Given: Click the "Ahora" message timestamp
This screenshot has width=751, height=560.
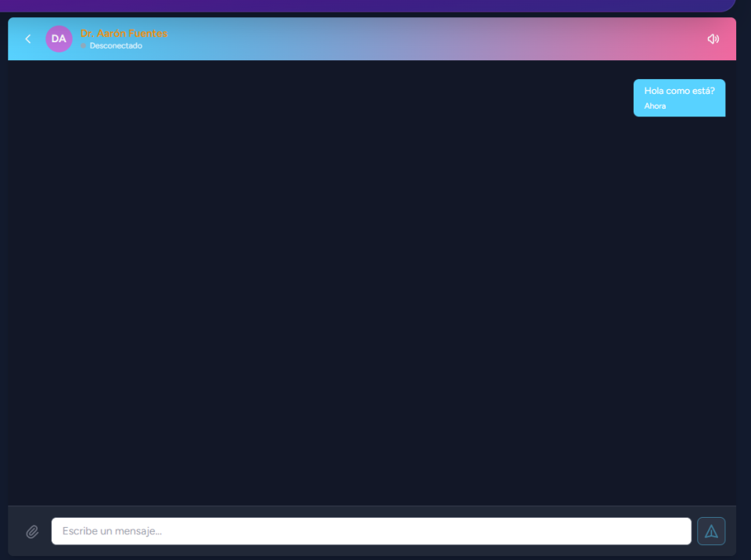Looking at the screenshot, I should coord(655,106).
